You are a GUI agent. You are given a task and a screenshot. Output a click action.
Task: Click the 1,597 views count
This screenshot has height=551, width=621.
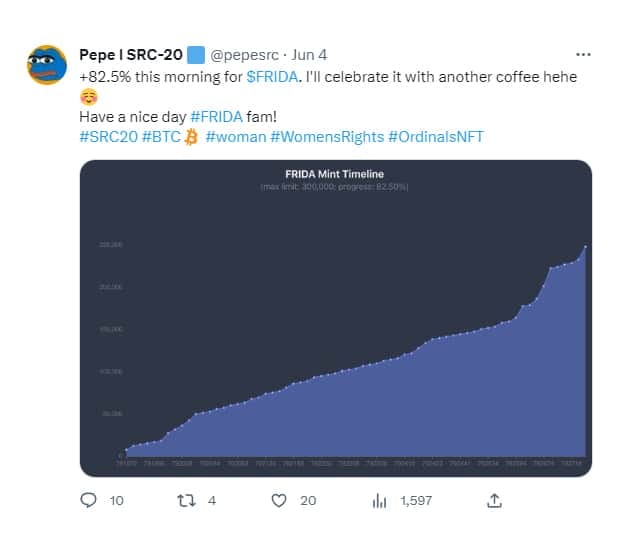click(x=415, y=500)
